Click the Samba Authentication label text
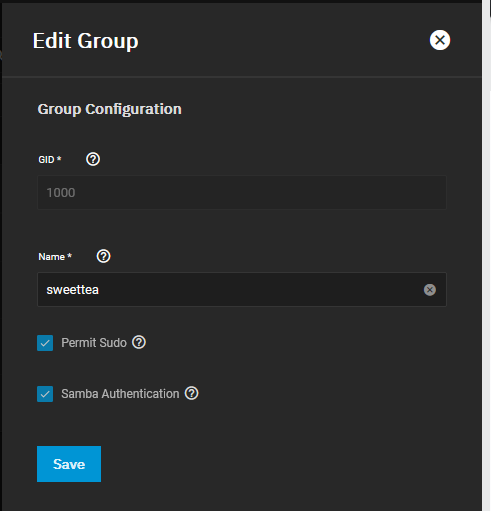 click(120, 394)
